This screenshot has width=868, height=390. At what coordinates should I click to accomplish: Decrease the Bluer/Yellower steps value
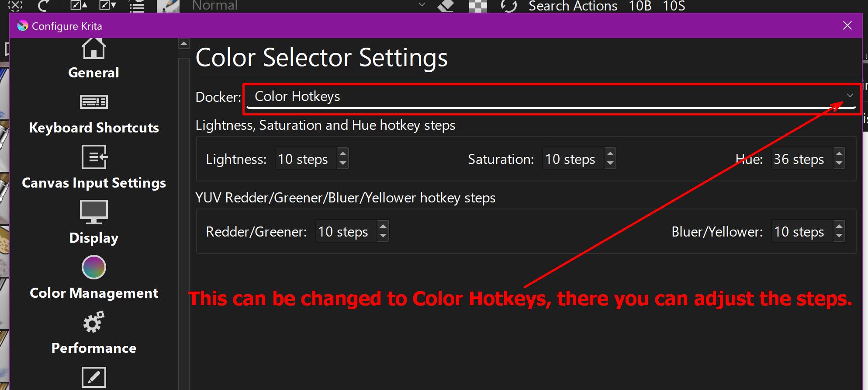839,236
